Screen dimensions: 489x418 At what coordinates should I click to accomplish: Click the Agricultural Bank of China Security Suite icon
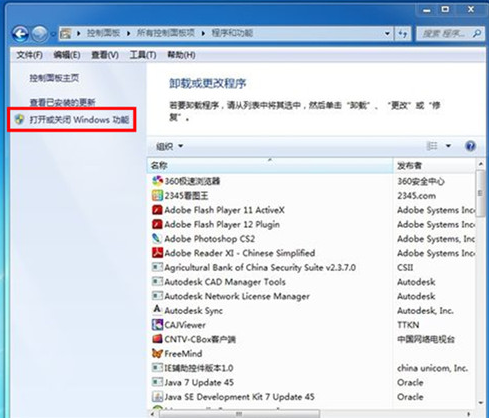click(x=157, y=267)
